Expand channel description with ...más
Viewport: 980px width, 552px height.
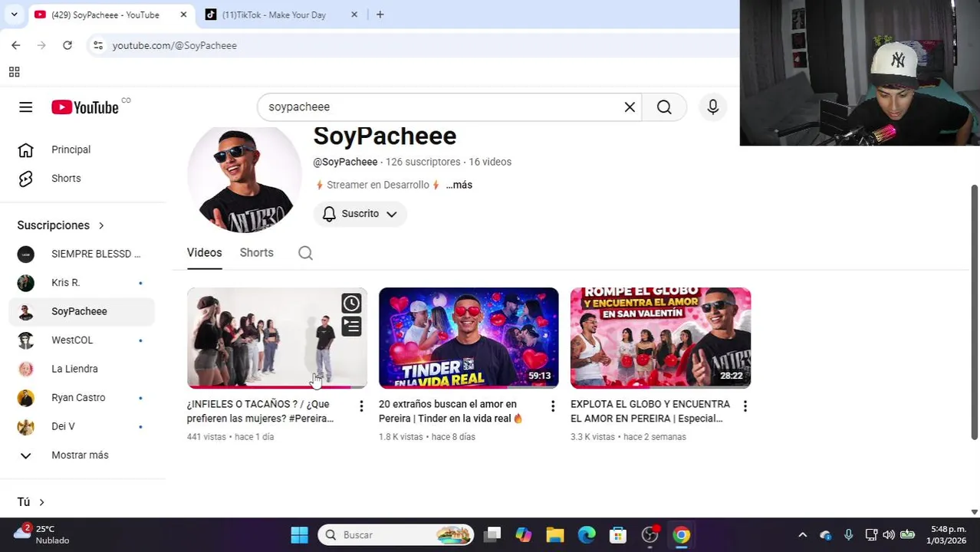(x=459, y=185)
